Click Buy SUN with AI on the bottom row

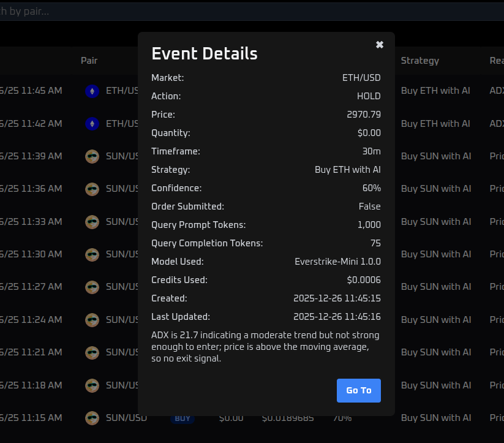436,418
